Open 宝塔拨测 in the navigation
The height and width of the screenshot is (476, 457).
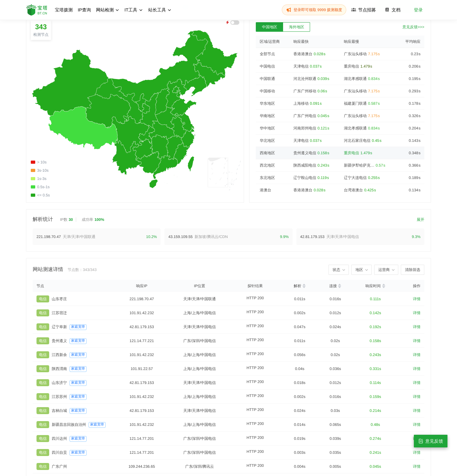click(x=64, y=10)
